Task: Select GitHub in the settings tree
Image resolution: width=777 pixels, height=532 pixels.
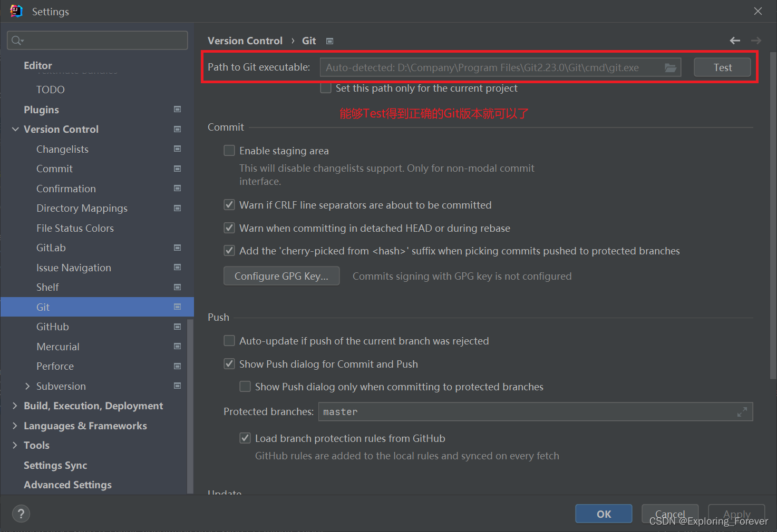Action: pos(53,327)
